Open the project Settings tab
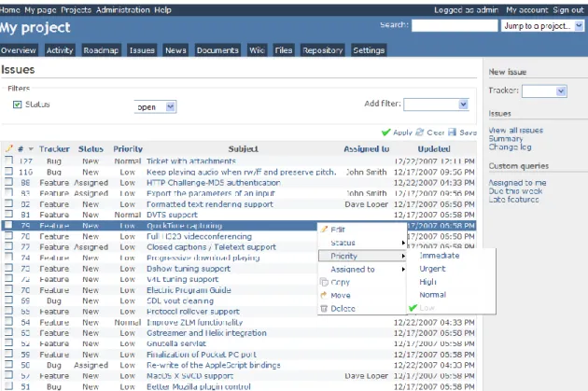588x391 pixels. point(369,50)
